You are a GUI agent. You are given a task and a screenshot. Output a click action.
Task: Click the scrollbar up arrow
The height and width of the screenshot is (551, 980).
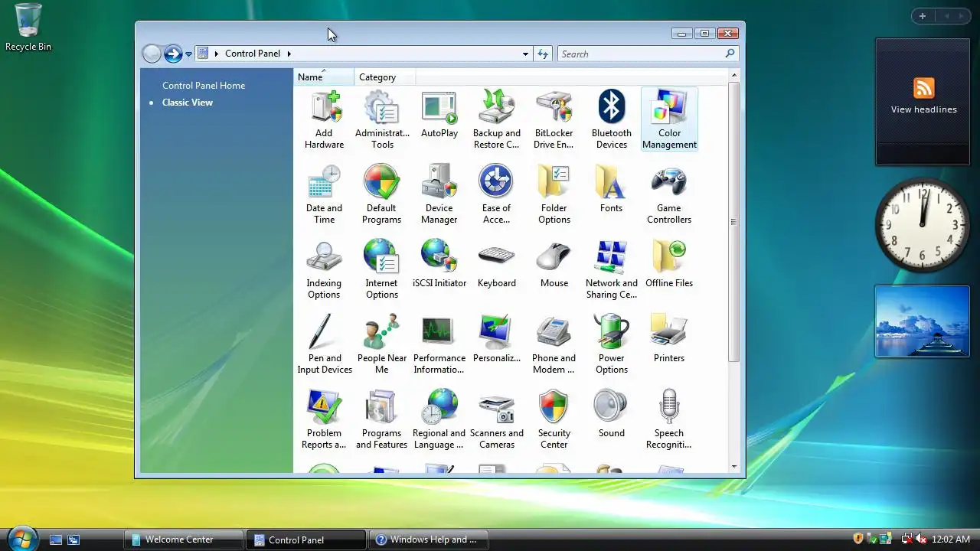[x=734, y=75]
